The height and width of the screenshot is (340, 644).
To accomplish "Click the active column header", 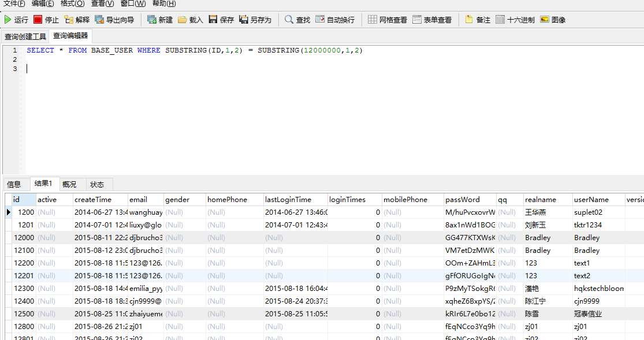I will tap(55, 200).
